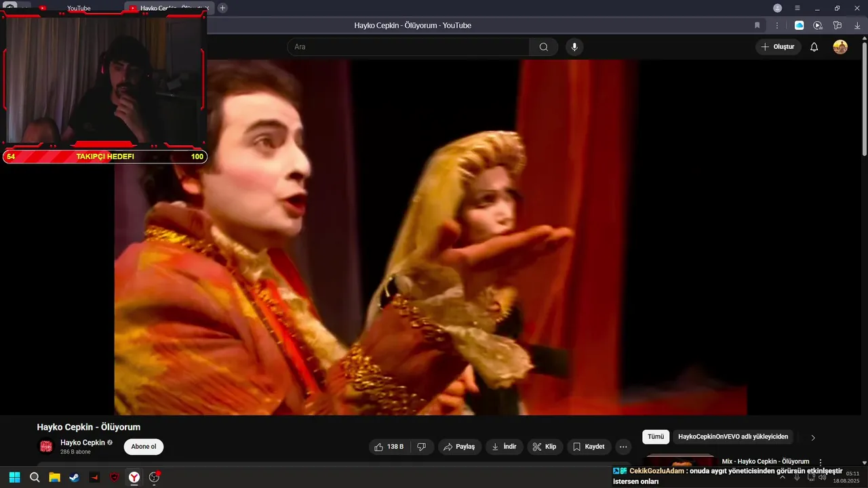
Task: Click Abone ol subscribe button
Action: tap(144, 447)
